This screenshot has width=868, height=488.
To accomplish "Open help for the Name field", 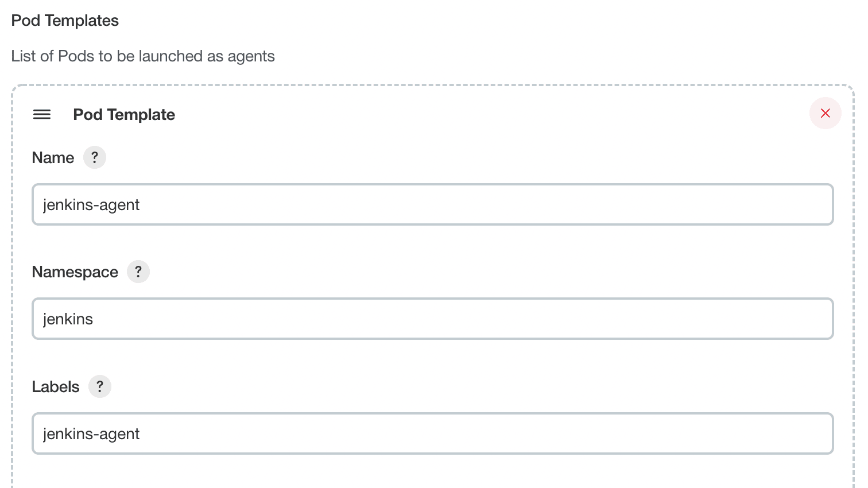I will [95, 157].
